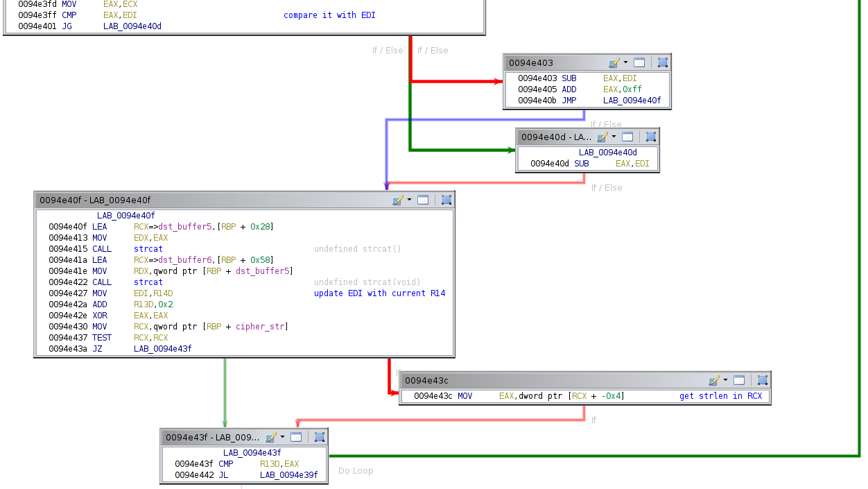Viewport: 868px width, 489px height.
Task: Click first strcat call at 0094e415
Action: [x=148, y=249]
